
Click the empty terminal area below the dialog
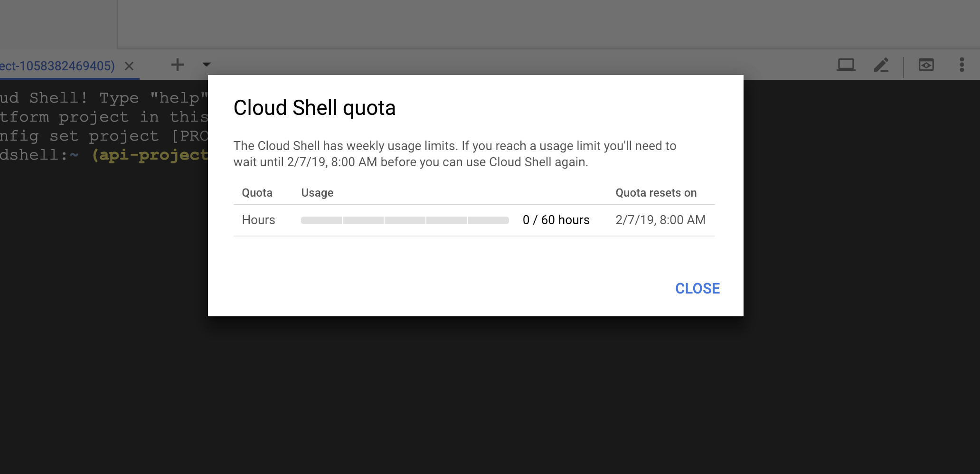coord(475,394)
